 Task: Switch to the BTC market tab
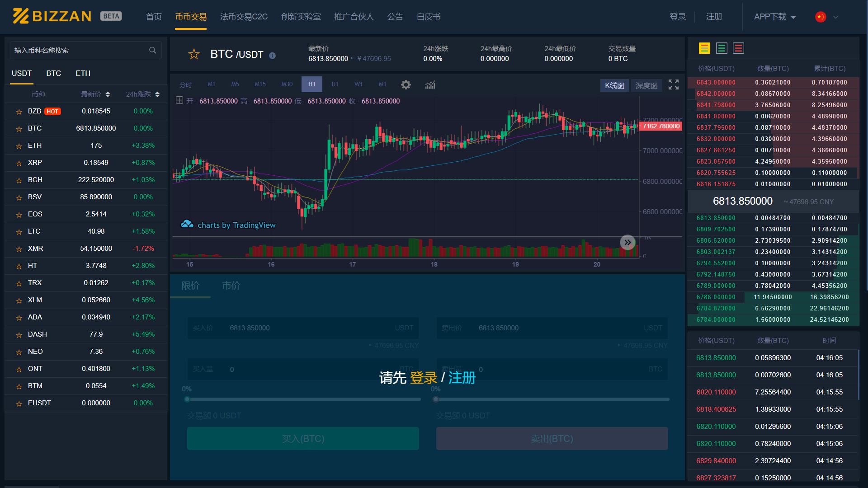[x=54, y=73]
